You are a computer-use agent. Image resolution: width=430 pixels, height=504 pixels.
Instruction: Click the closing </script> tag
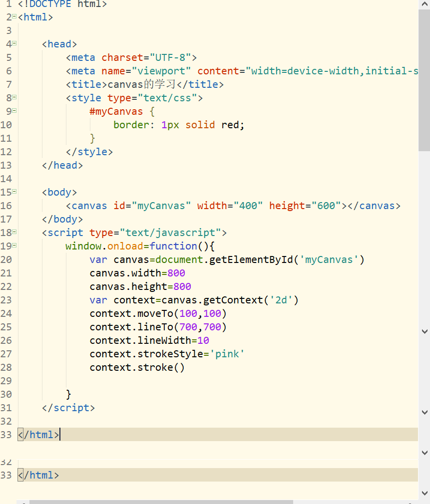tap(68, 408)
